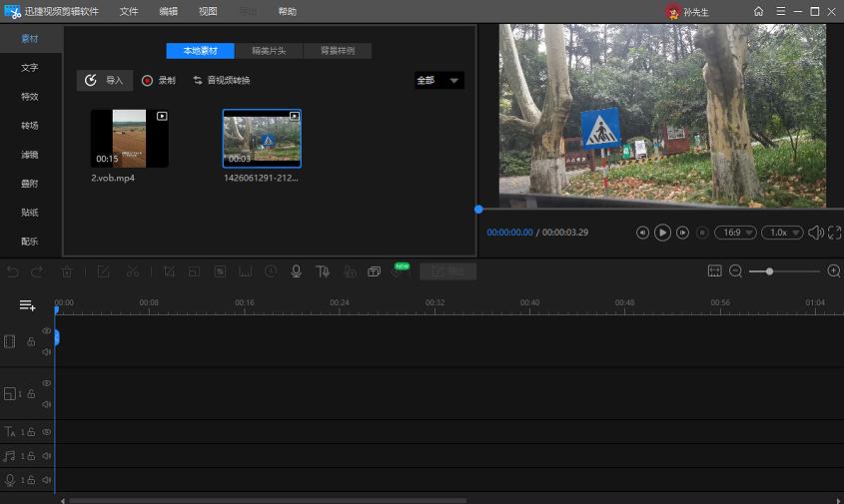Open the 1.0x playback speed dropdown
844x504 pixels.
(782, 233)
